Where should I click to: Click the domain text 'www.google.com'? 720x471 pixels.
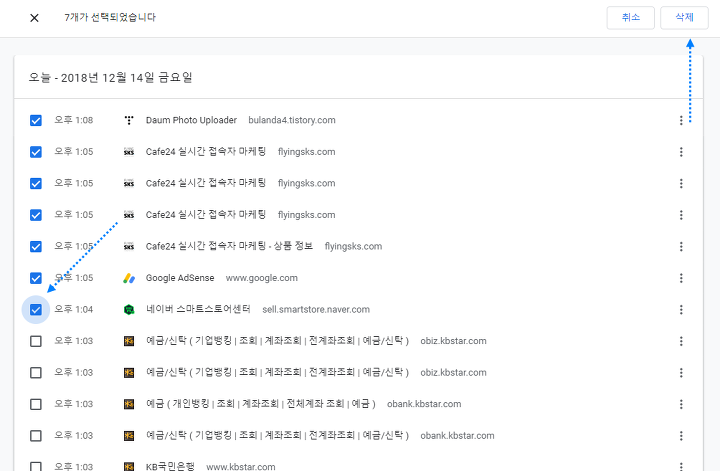click(262, 278)
